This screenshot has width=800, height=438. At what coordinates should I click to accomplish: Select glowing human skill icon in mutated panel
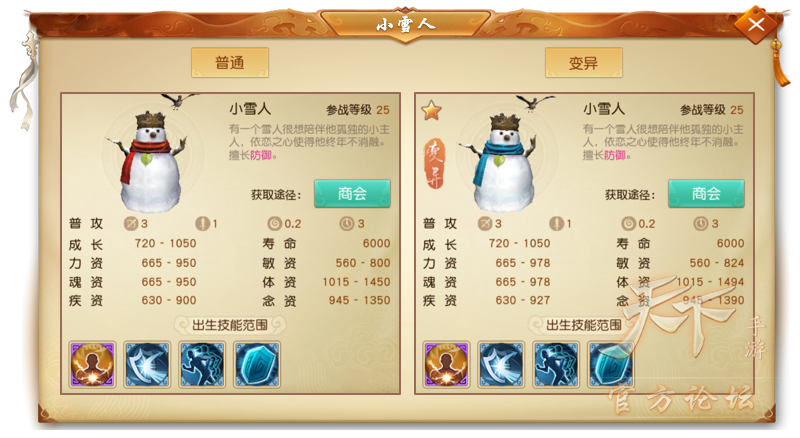pyautogui.click(x=446, y=364)
